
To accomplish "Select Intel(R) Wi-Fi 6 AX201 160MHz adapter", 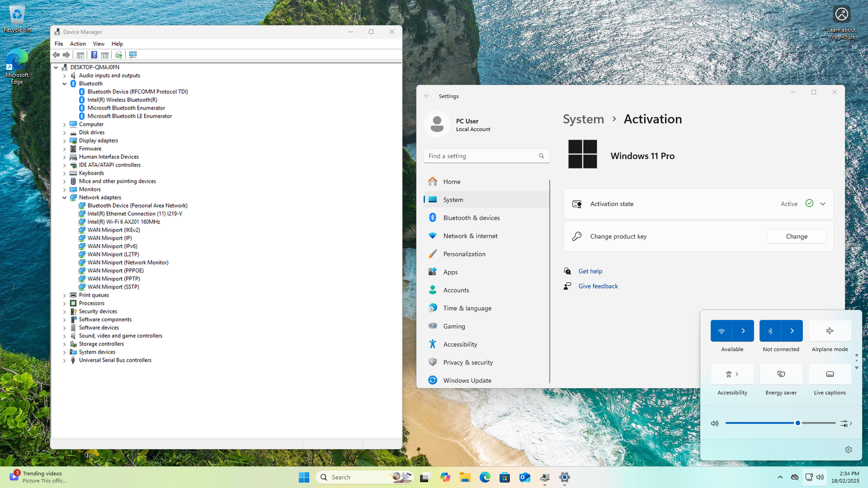I will (124, 222).
